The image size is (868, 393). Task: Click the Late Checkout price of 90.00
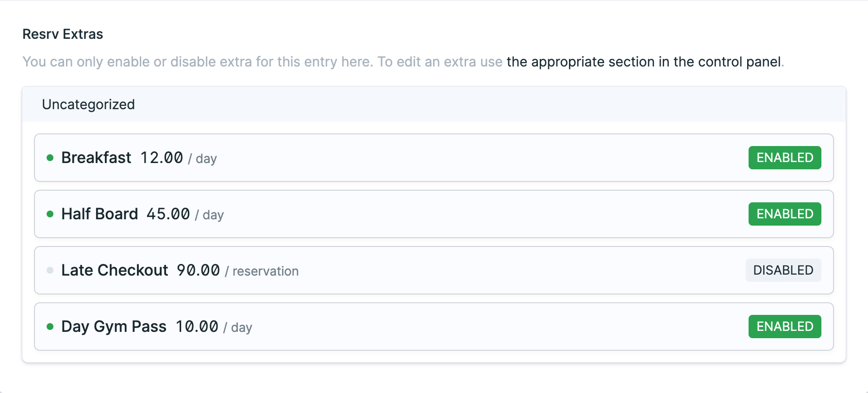[x=198, y=270]
